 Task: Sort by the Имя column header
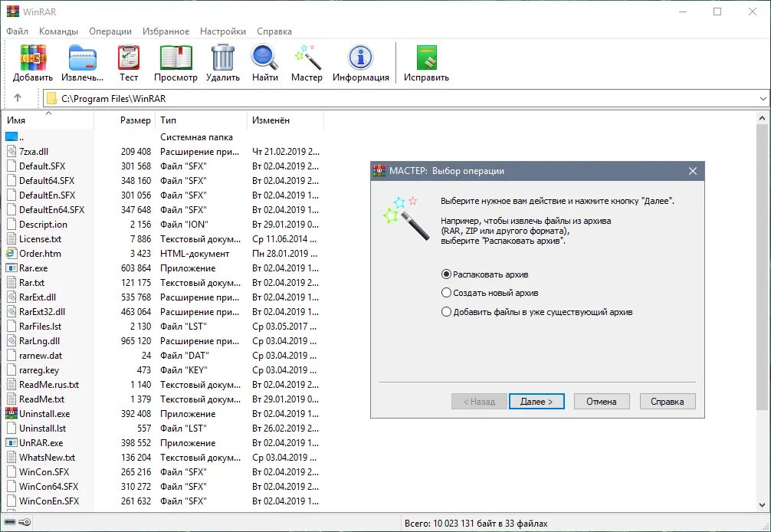[x=48, y=120]
